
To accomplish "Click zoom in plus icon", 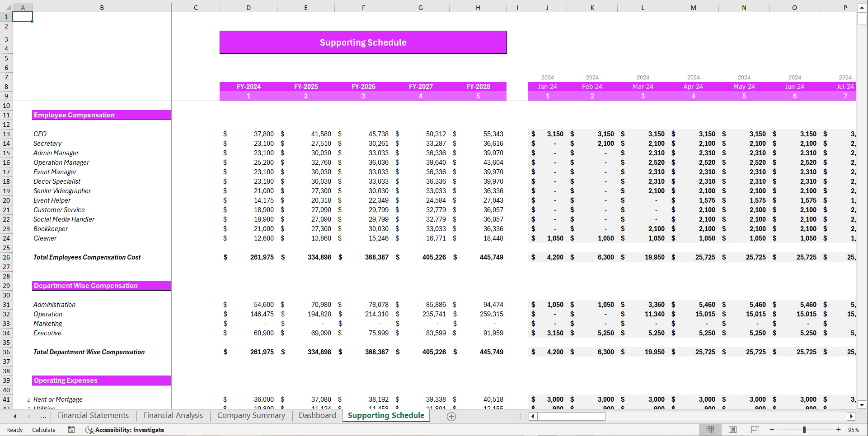I will coord(839,430).
